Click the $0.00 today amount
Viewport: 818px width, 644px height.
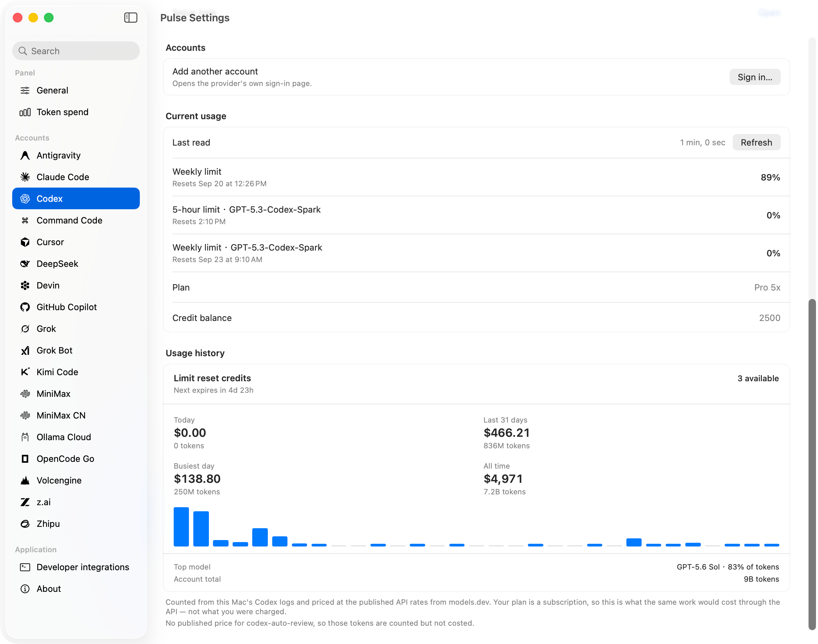click(190, 432)
